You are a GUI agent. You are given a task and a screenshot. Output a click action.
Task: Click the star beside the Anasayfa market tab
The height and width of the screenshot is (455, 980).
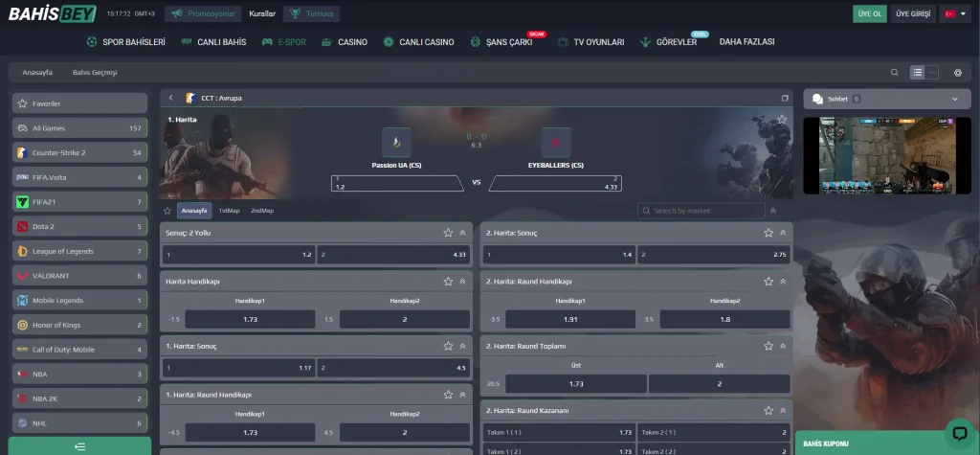point(167,211)
